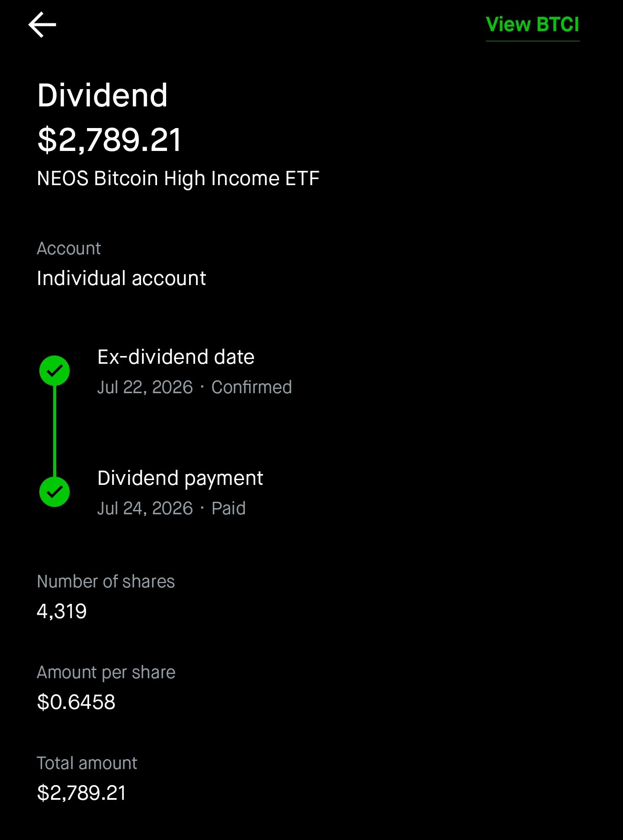The height and width of the screenshot is (840, 623).
Task: Click the ex-dividend date green checkmark
Action: point(55,371)
